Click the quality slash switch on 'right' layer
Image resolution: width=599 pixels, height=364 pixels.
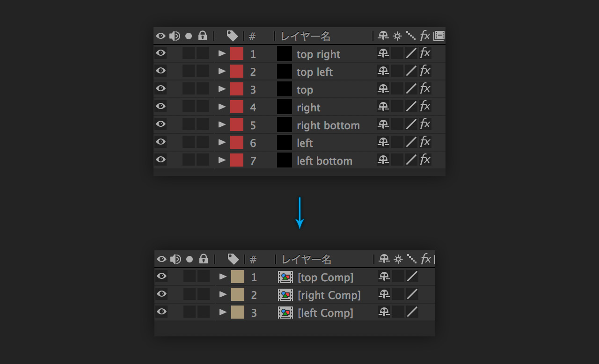pyautogui.click(x=411, y=107)
